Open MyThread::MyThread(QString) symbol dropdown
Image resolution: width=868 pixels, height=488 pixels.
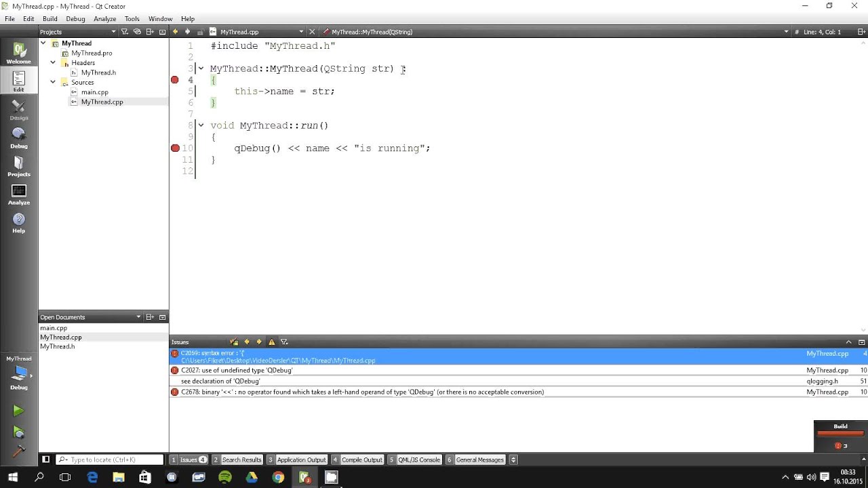(x=556, y=32)
